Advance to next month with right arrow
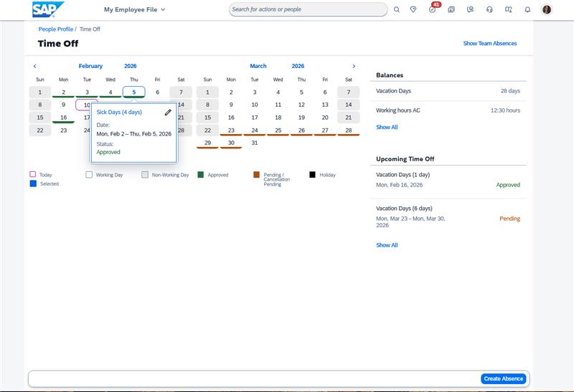This screenshot has height=392, width=574. coord(354,66)
